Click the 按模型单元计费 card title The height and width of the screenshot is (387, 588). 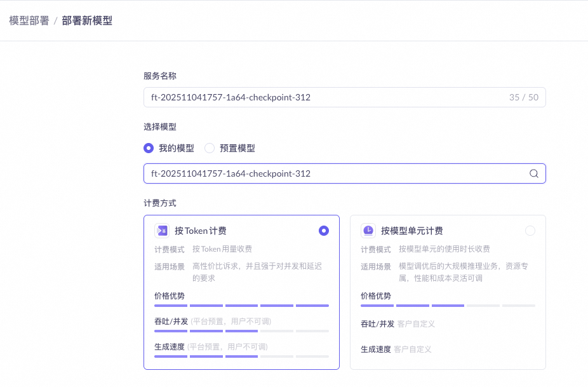pos(412,231)
